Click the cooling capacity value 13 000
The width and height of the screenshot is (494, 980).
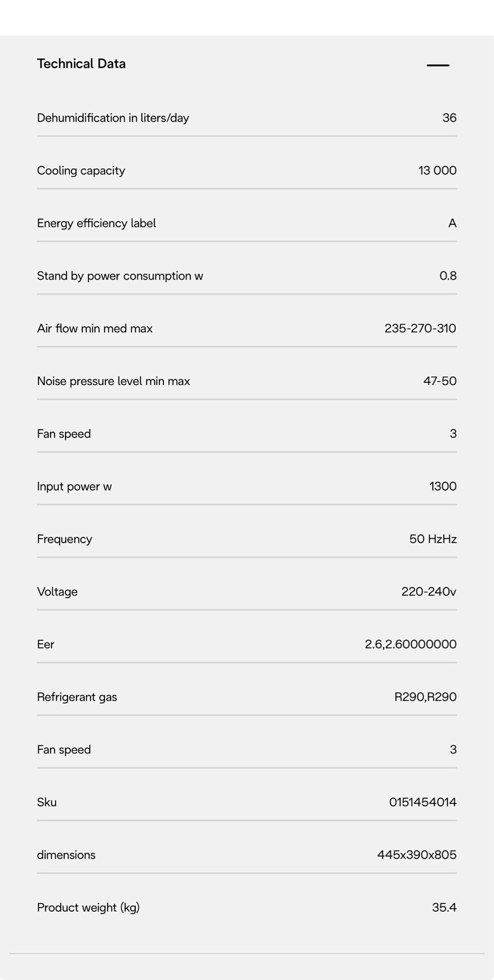(x=437, y=170)
